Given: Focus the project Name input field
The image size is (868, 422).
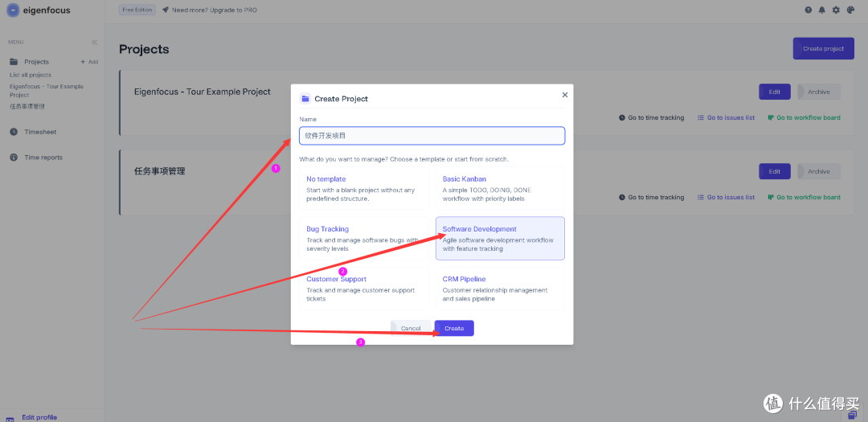Looking at the screenshot, I should (432, 136).
